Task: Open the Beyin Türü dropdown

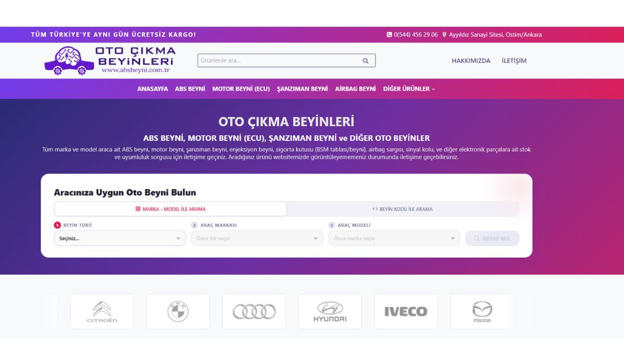Action: point(120,239)
